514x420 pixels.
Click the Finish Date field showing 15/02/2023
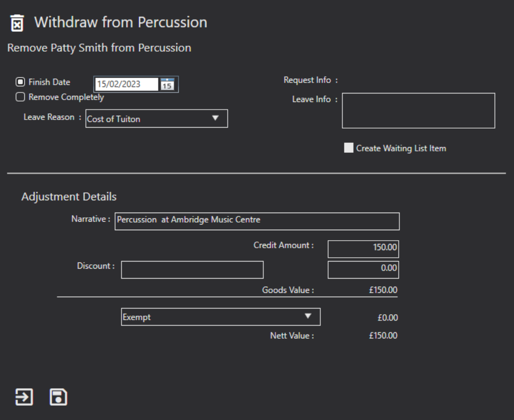(126, 84)
